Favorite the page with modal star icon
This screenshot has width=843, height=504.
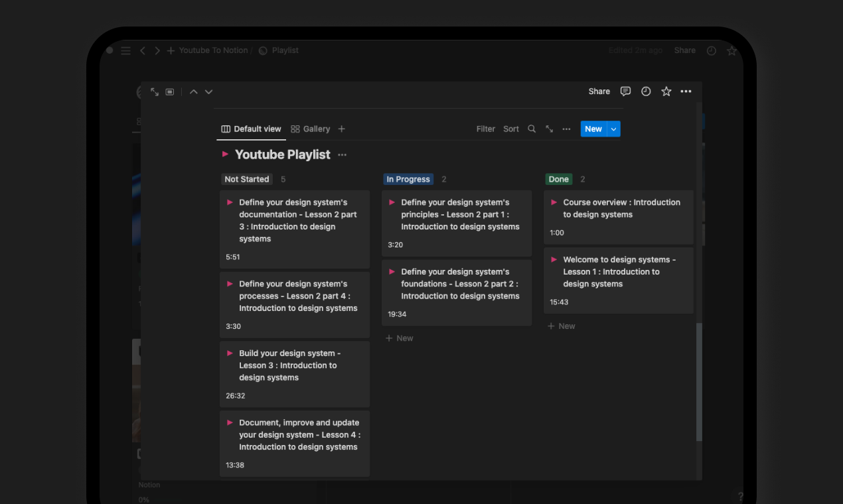[x=666, y=92]
